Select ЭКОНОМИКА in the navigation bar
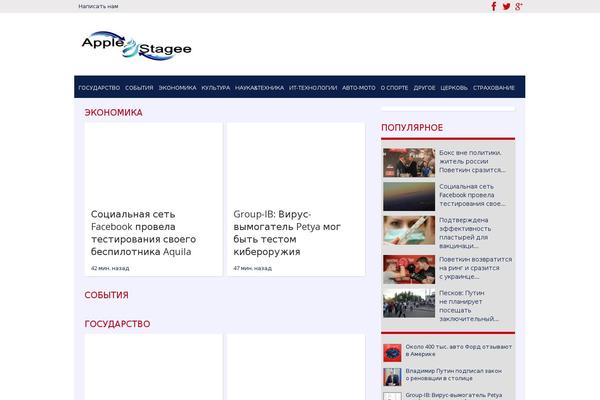 (x=177, y=88)
